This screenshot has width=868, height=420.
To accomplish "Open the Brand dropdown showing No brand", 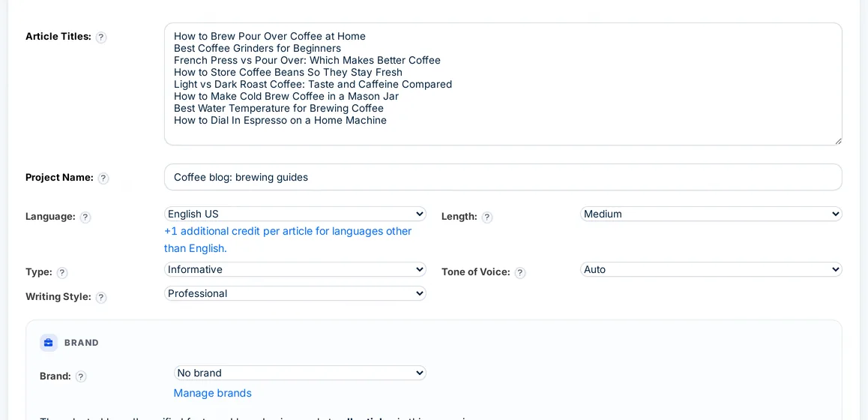I will [300, 373].
